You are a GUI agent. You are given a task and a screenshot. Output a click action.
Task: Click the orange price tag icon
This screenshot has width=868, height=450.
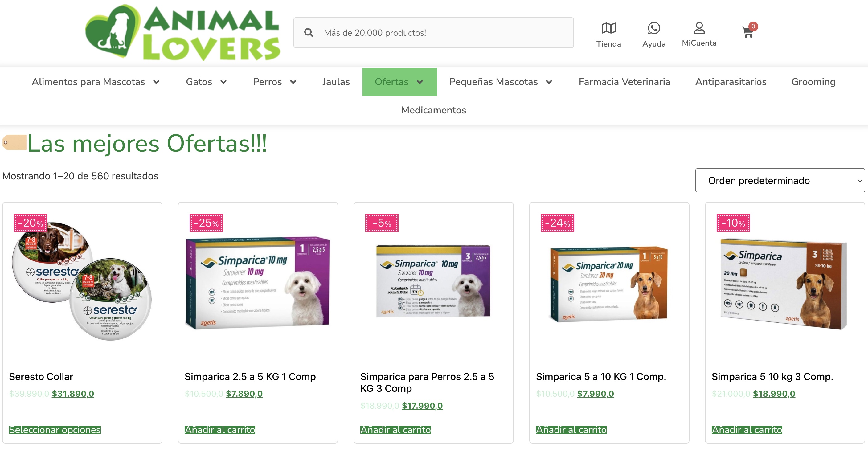(14, 142)
